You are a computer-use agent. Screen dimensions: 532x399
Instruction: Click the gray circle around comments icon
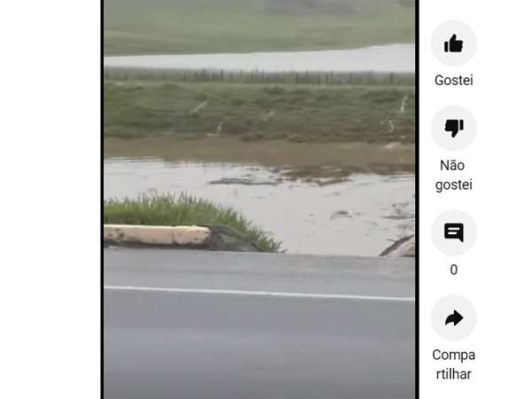[x=454, y=232]
